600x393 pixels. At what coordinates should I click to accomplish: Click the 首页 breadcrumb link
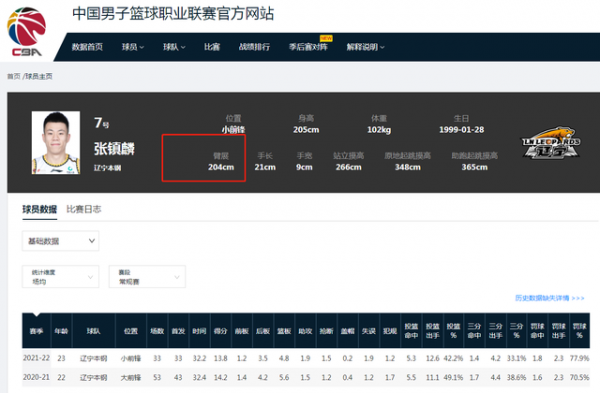[13, 77]
